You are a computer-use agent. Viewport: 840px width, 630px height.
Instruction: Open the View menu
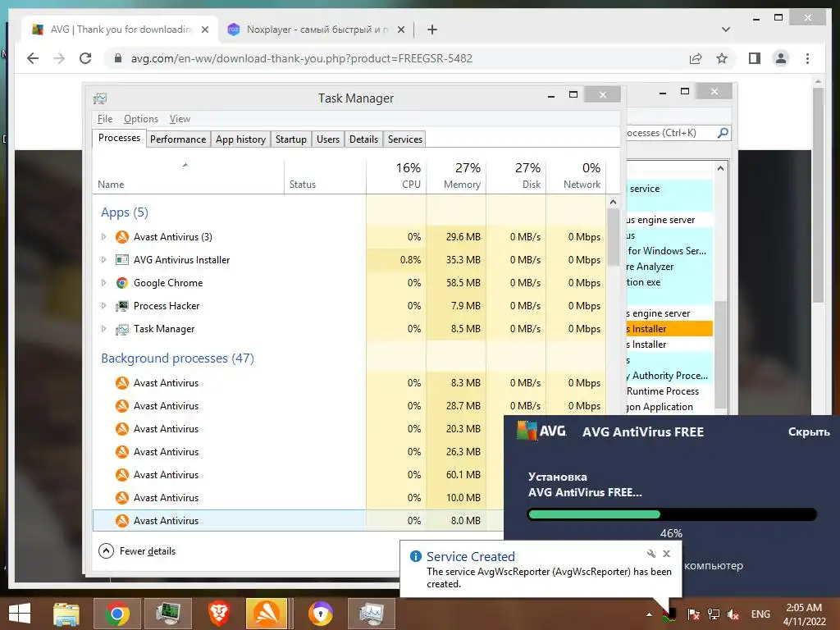(180, 119)
